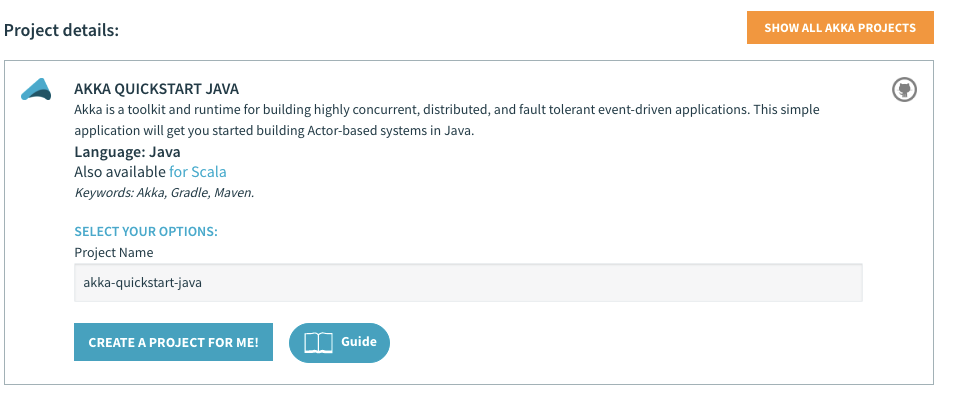The height and width of the screenshot is (403, 971).
Task: Click the Akka description paragraph
Action: (446, 121)
